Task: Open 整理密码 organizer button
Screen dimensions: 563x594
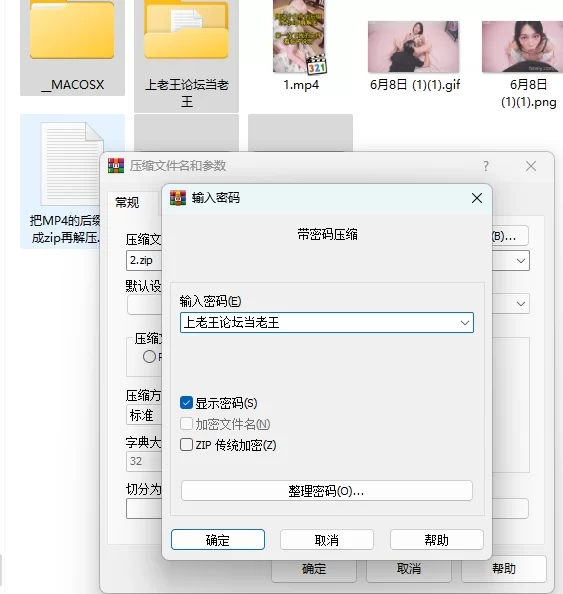Action: click(327, 491)
